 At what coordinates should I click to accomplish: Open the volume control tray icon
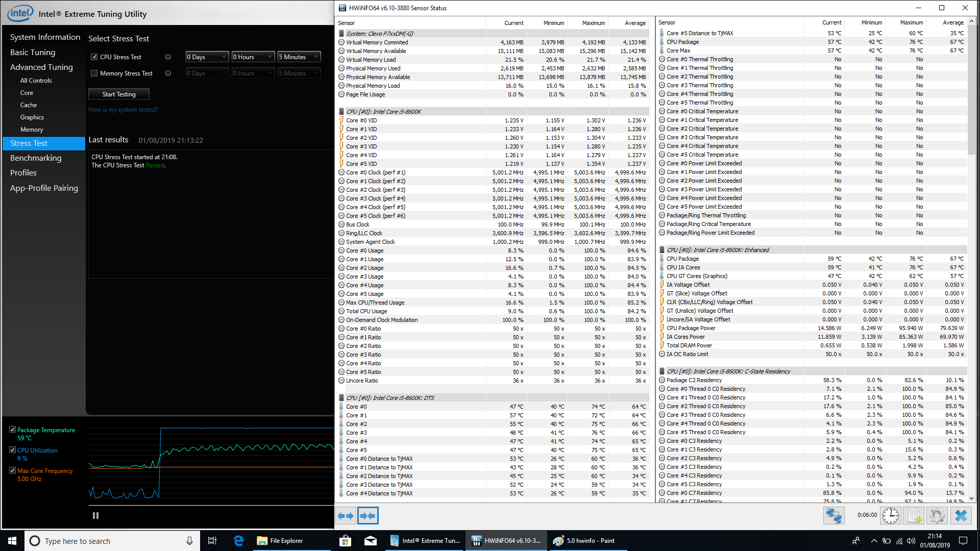point(912,541)
